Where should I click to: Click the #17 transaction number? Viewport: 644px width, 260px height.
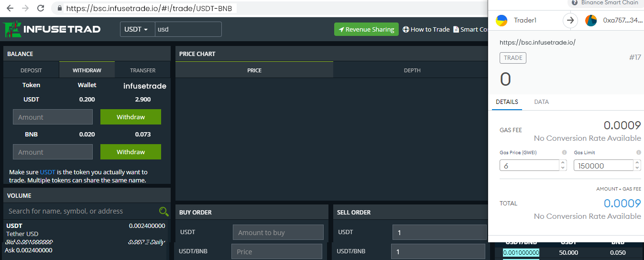(x=635, y=57)
